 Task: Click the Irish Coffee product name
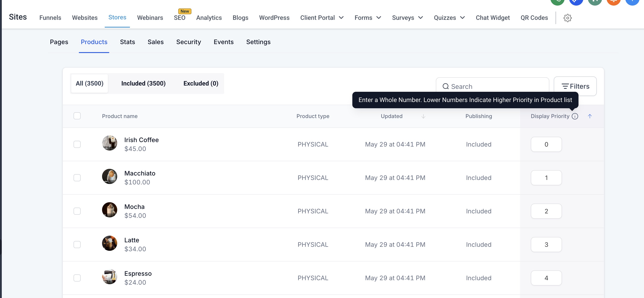142,140
